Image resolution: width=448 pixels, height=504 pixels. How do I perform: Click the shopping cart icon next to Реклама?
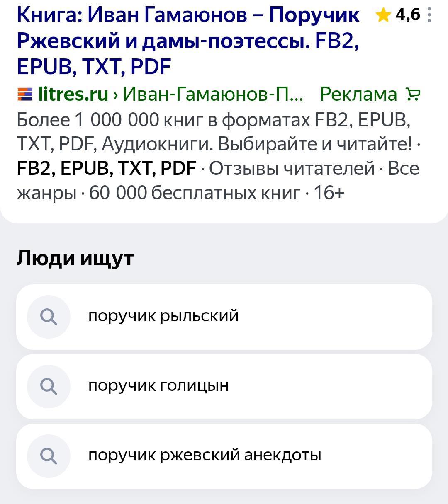[x=413, y=94]
